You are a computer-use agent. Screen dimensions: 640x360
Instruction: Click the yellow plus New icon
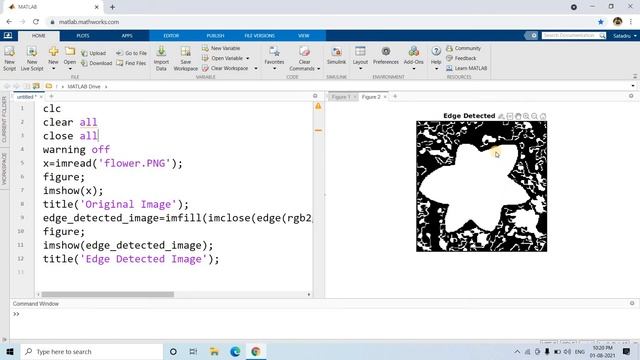pyautogui.click(x=53, y=52)
